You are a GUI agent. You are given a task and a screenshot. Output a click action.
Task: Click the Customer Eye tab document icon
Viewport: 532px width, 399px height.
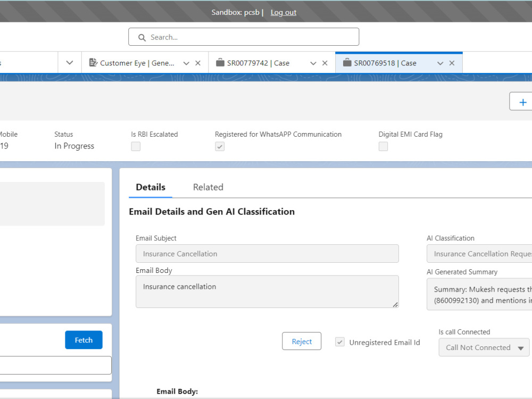click(93, 63)
